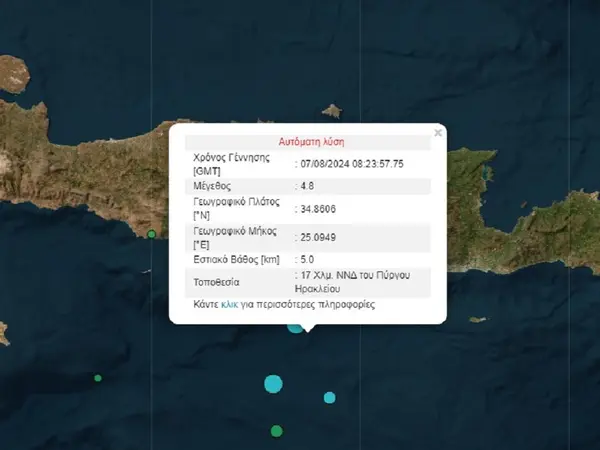Select cyan marker partly hidden under popup

pos(295,327)
